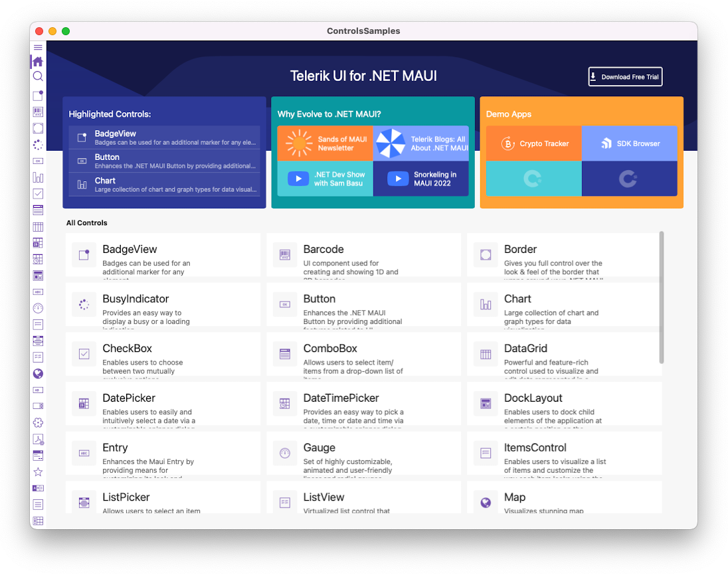Select the DataGrid icon in the sidebar
Screen dimensions: 728x575
[38, 226]
